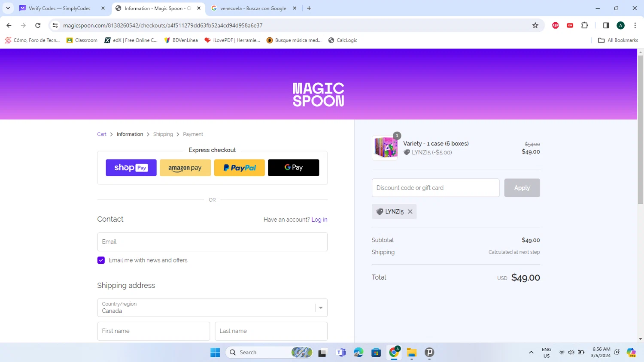This screenshot has height=362, width=644.
Task: Select the Information - Magic Spoon tab
Action: (x=158, y=8)
